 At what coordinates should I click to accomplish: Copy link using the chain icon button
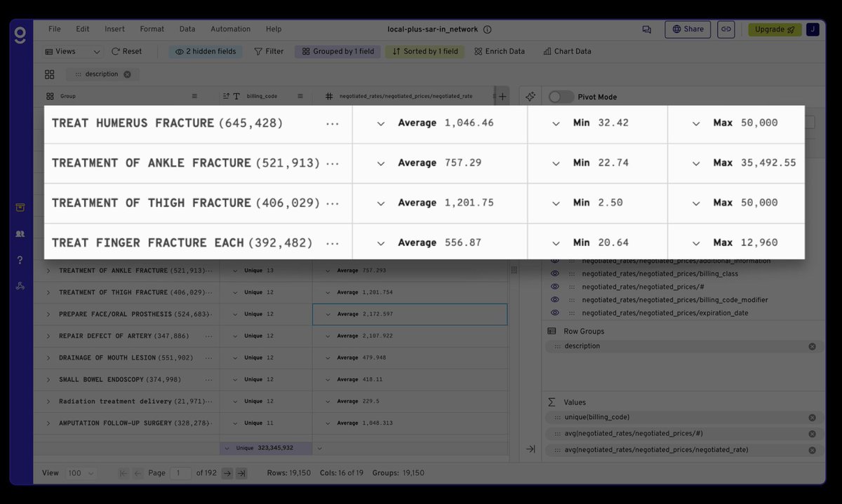726,29
